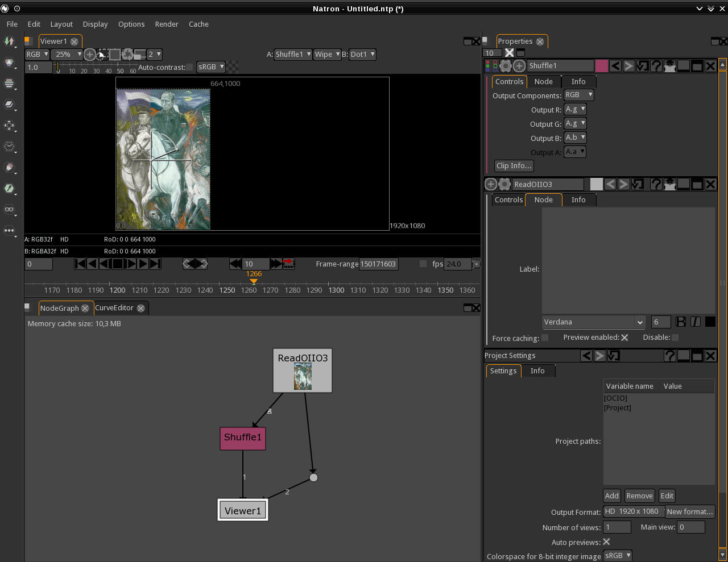The image size is (728, 562).
Task: Open Output Components dropdown
Action: click(578, 95)
